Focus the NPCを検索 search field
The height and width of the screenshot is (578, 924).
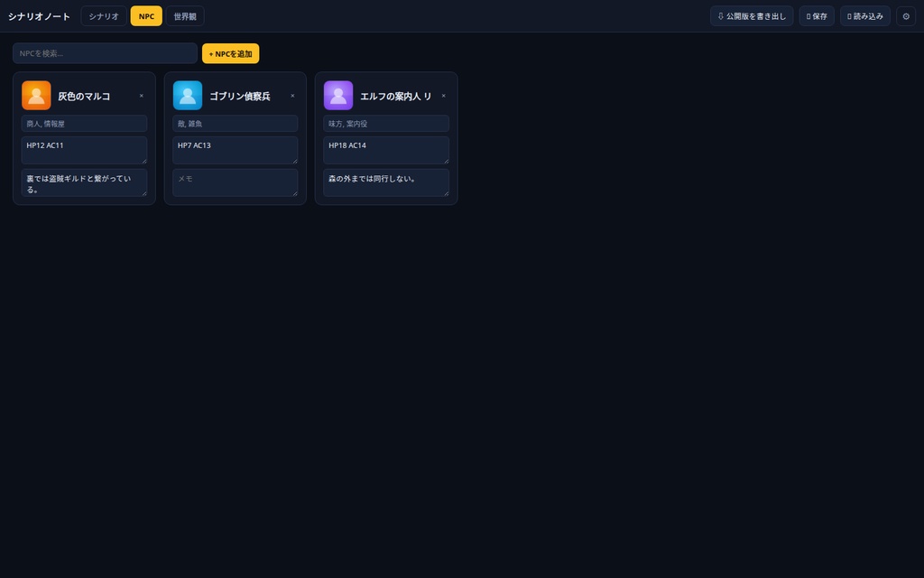point(105,53)
